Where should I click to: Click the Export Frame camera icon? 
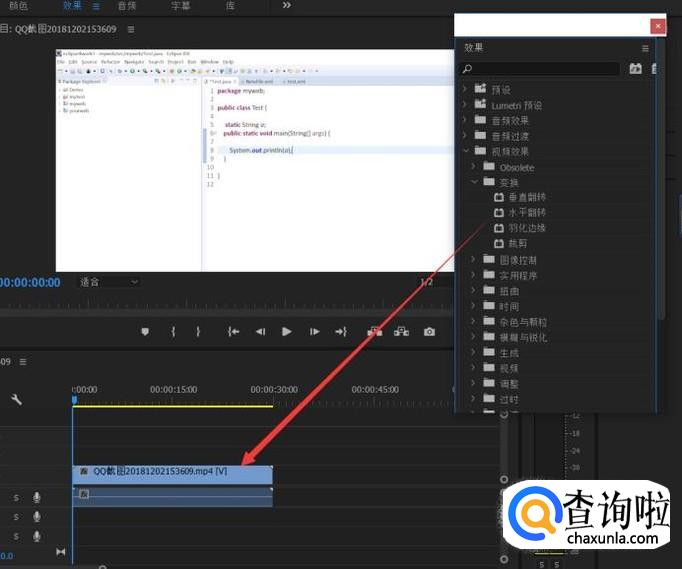point(429,332)
